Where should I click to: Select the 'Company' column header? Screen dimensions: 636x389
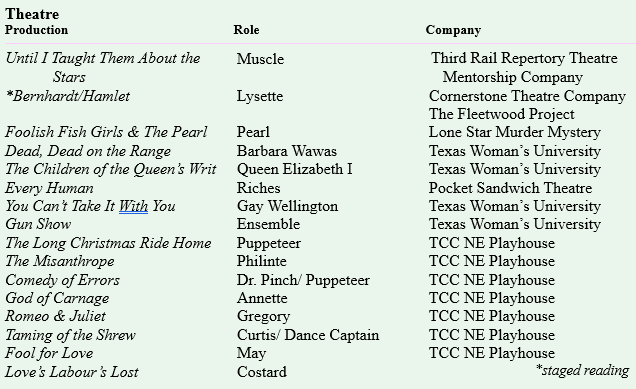tap(453, 30)
